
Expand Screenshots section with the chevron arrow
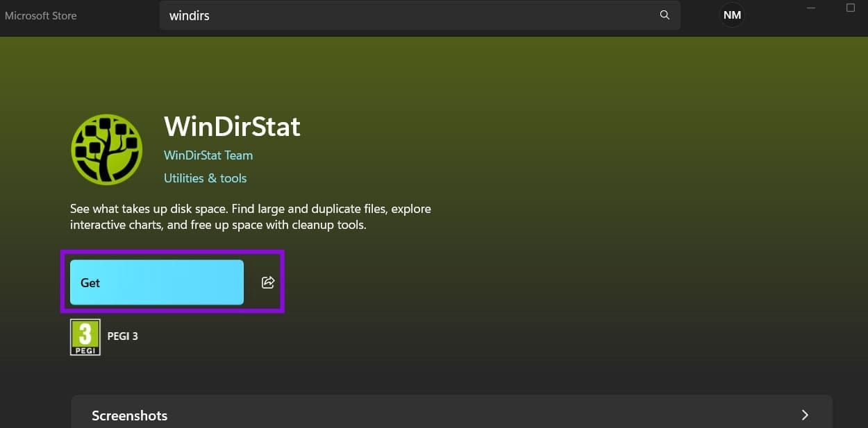(805, 415)
